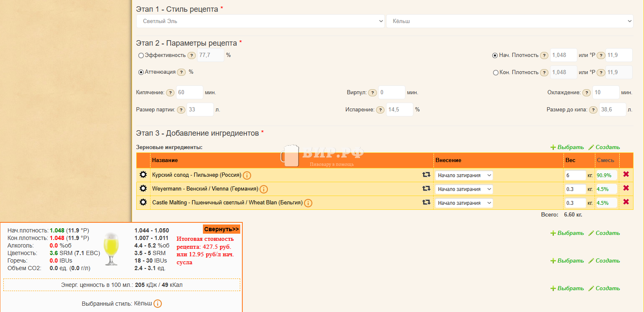644x312 pixels.
Task: Click the Испарение percent field
Action: (x=400, y=109)
